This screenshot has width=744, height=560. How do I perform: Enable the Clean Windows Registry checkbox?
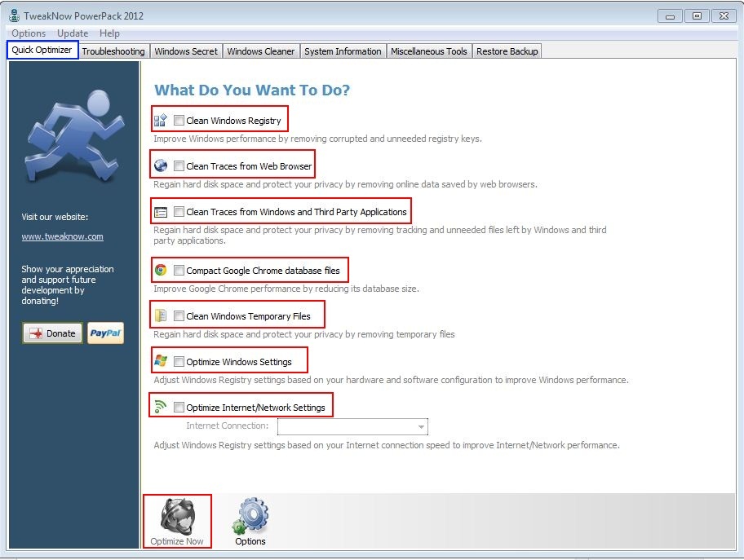pyautogui.click(x=179, y=121)
